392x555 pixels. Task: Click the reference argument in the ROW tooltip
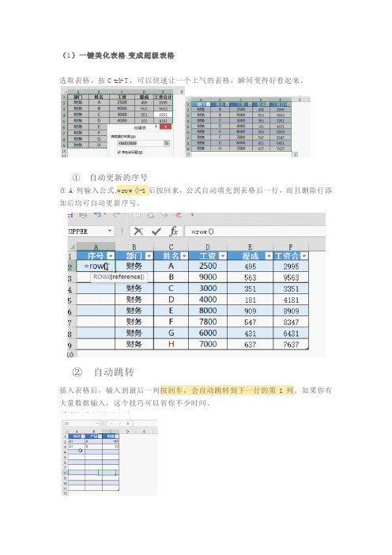[127, 277]
